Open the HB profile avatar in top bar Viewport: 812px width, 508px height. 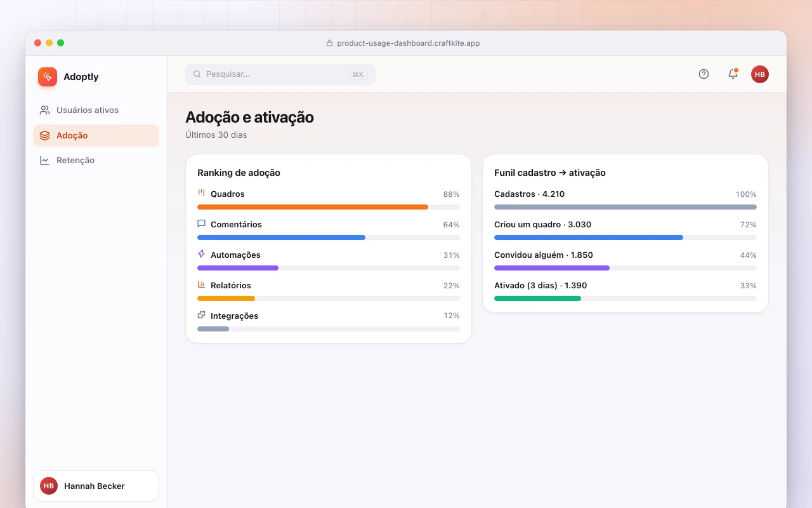[760, 74]
